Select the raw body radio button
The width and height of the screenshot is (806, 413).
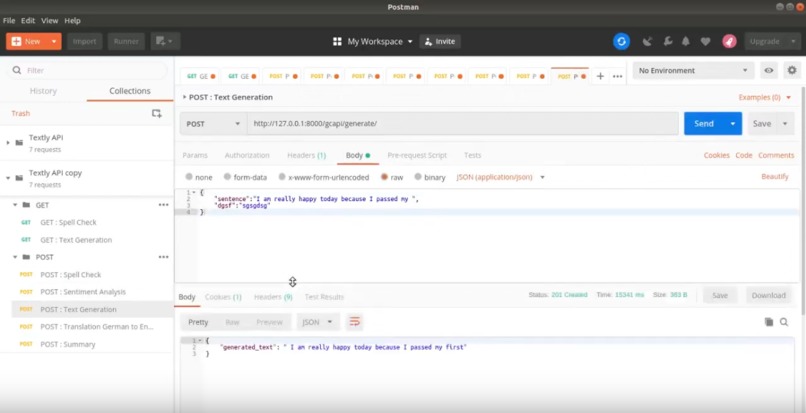384,177
